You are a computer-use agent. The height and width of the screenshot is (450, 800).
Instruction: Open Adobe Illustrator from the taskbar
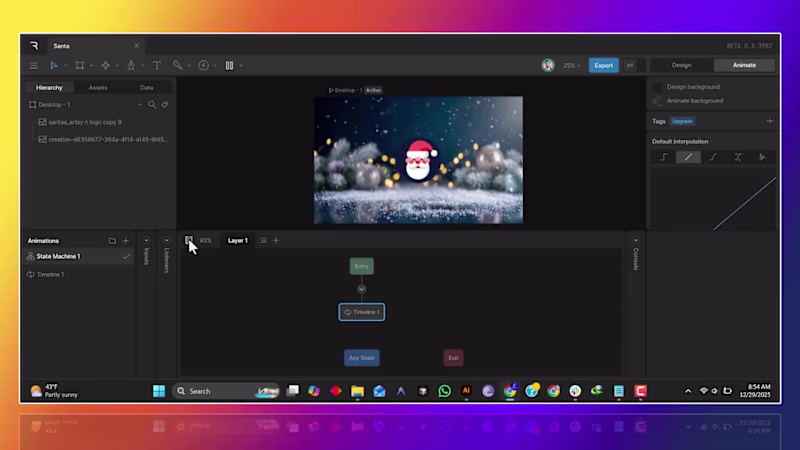(x=466, y=391)
